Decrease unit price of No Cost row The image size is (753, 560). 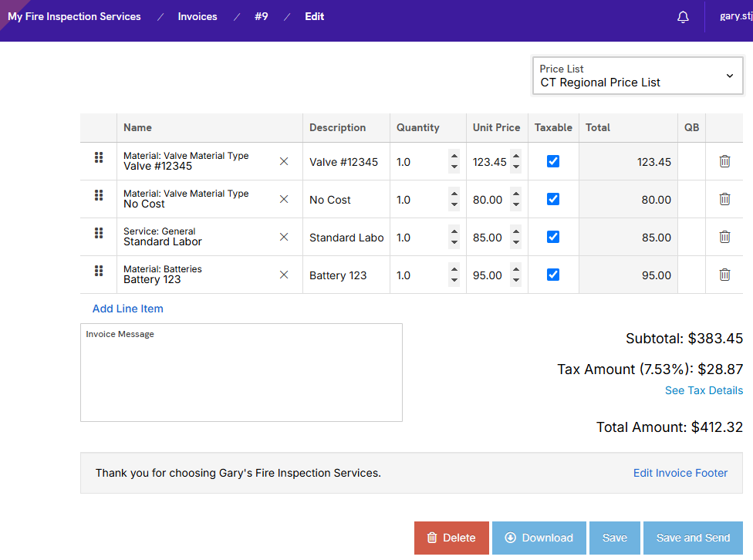point(516,204)
